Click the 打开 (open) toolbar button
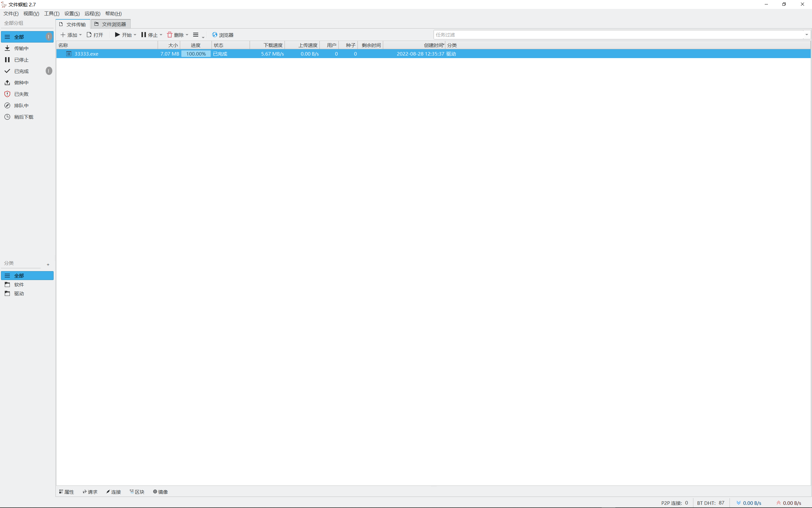 [x=95, y=35]
